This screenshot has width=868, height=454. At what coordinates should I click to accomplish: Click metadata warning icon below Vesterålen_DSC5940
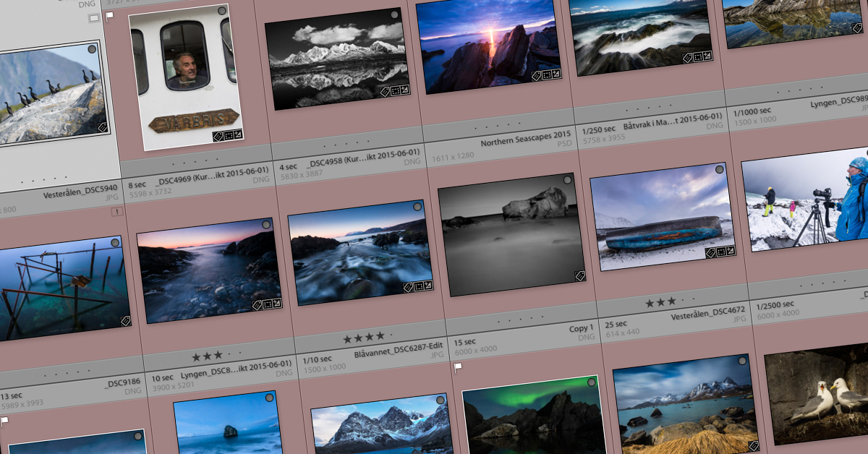pyautogui.click(x=117, y=212)
